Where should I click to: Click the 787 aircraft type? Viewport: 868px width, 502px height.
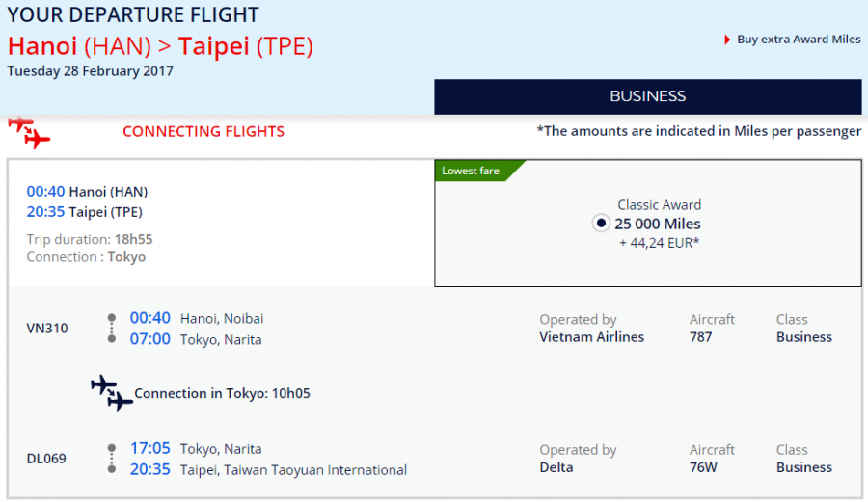tap(701, 337)
